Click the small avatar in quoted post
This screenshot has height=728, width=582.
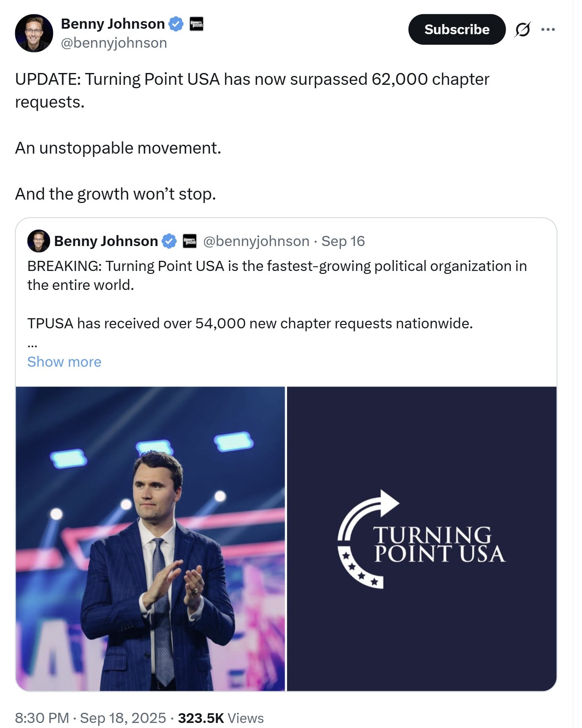[x=38, y=241]
